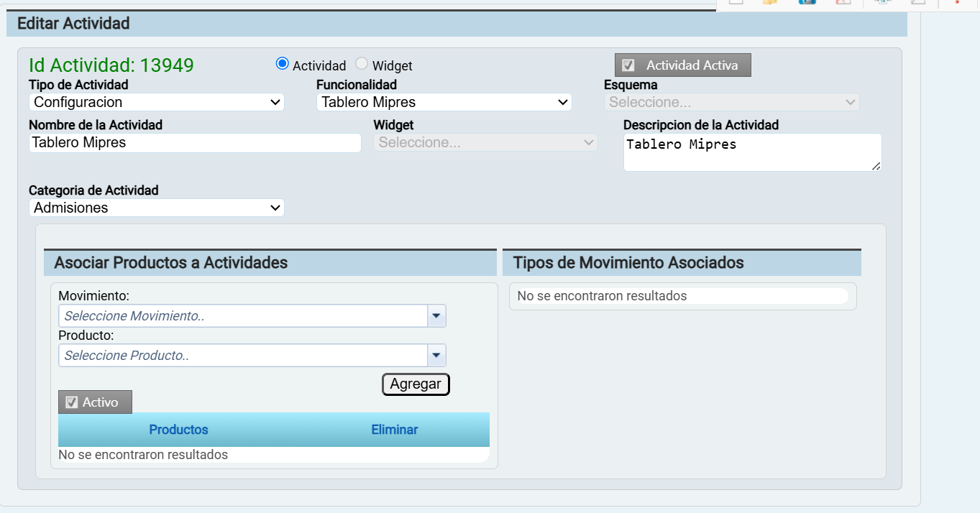
Task: Click the Movimiento combo arrow button
Action: (437, 316)
